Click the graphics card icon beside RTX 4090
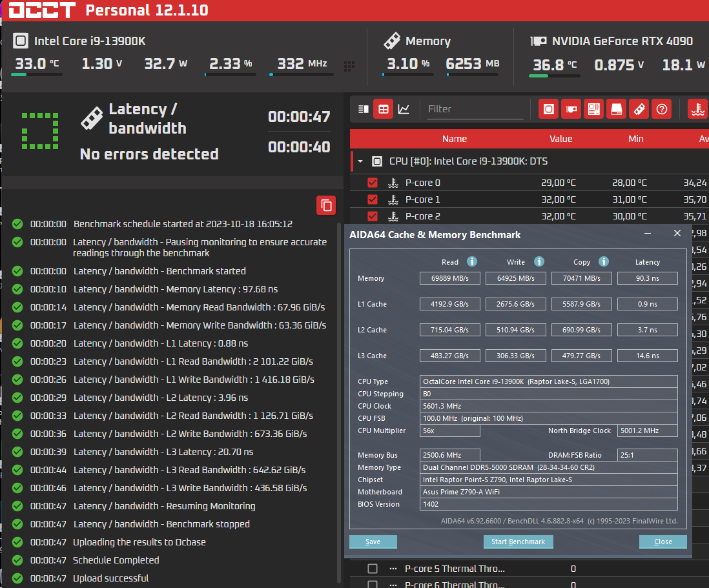 538,41
